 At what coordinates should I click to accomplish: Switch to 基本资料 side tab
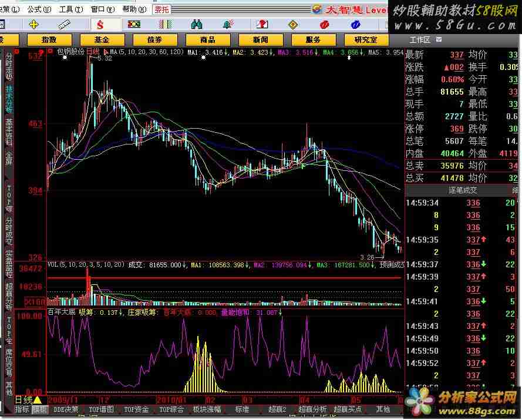pos(9,132)
